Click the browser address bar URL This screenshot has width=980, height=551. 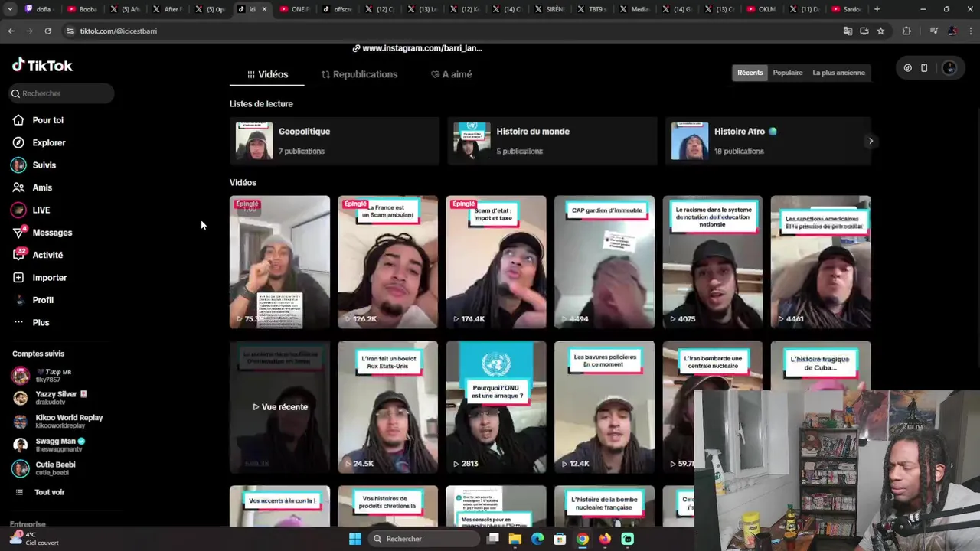pyautogui.click(x=119, y=31)
